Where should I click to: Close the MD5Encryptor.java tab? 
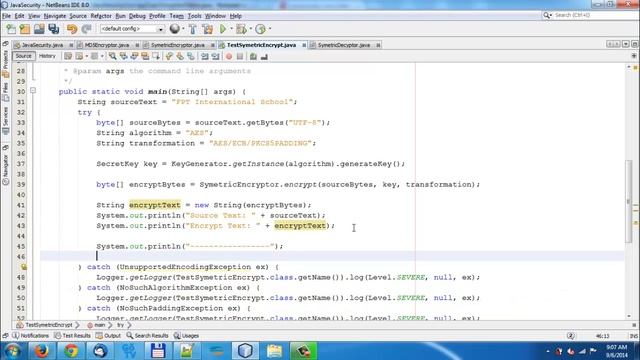pos(137,45)
